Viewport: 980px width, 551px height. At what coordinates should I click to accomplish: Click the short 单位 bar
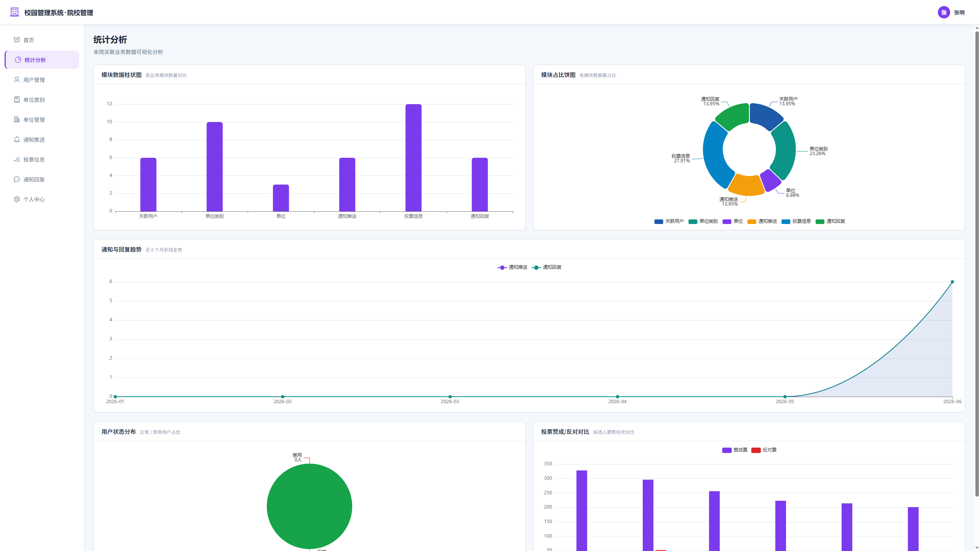click(281, 198)
